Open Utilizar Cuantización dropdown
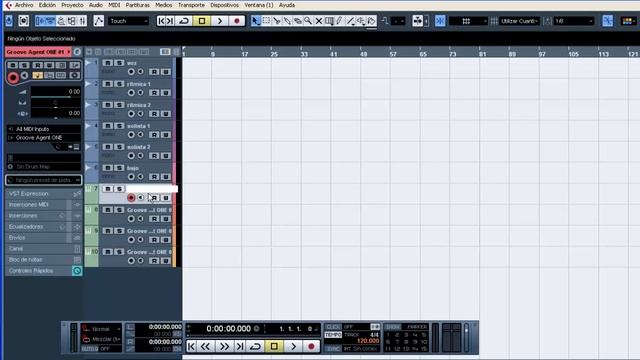640x360 pixels. tap(519, 21)
